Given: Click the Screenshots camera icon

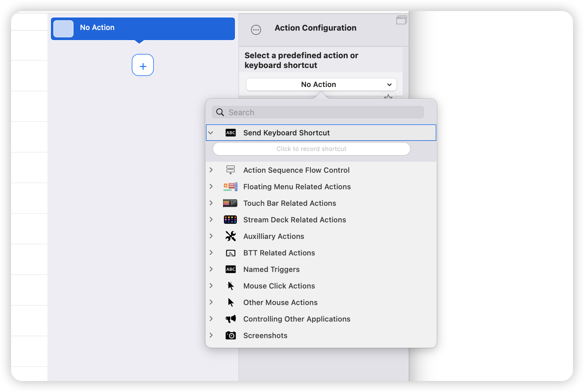Looking at the screenshot, I should pyautogui.click(x=230, y=336).
